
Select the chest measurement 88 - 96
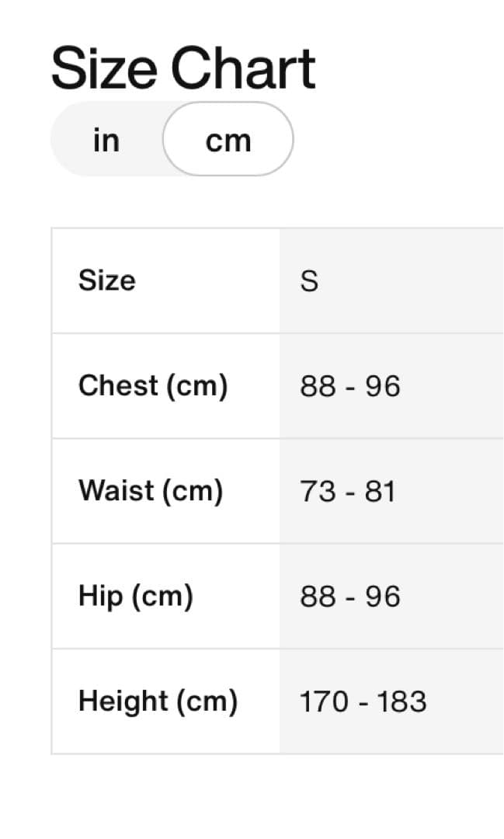point(349,386)
